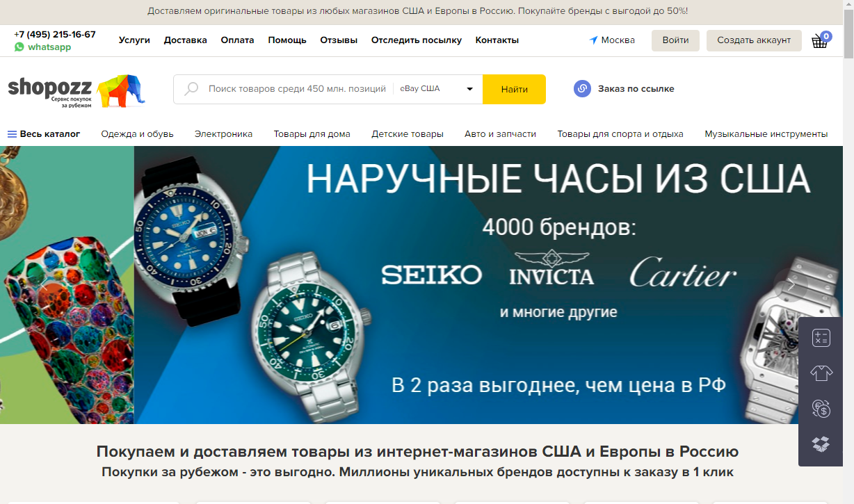Open the T-shirt size guide icon
This screenshot has width=854, height=504.
(821, 373)
